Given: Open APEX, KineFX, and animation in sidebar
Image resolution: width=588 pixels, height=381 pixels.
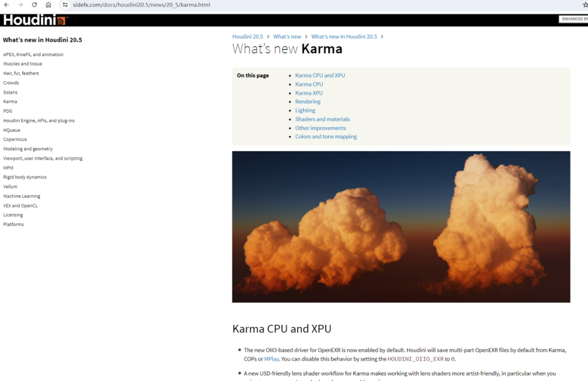Looking at the screenshot, I should [33, 54].
